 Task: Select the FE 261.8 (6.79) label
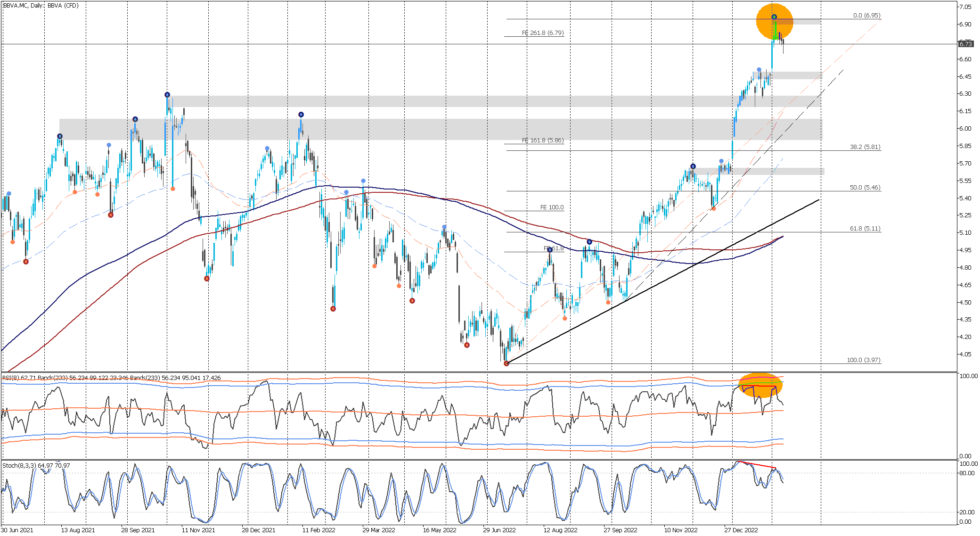point(543,33)
